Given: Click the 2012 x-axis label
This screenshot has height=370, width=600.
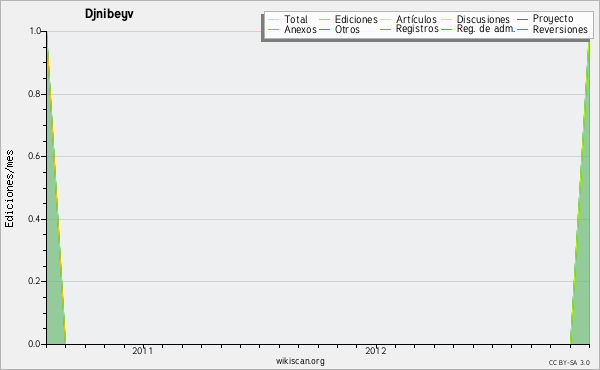Looking at the screenshot, I should [375, 351].
